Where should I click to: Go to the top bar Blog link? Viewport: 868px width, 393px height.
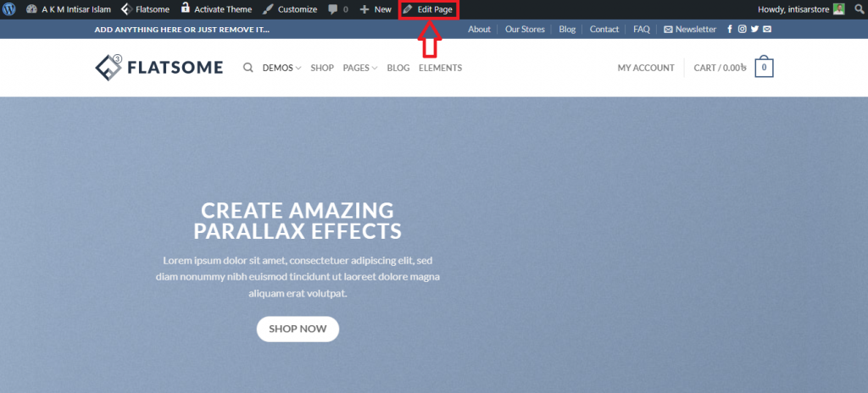click(567, 30)
